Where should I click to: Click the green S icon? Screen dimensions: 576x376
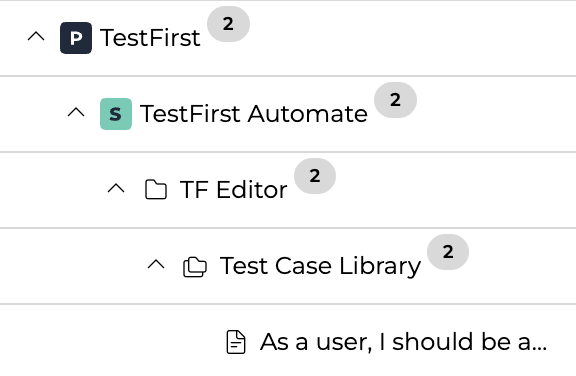pyautogui.click(x=116, y=114)
